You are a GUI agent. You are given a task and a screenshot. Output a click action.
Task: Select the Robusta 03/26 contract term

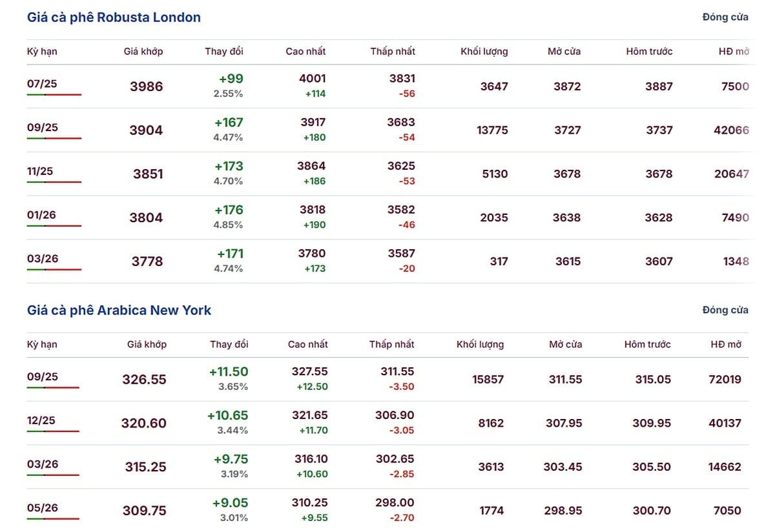(x=43, y=259)
